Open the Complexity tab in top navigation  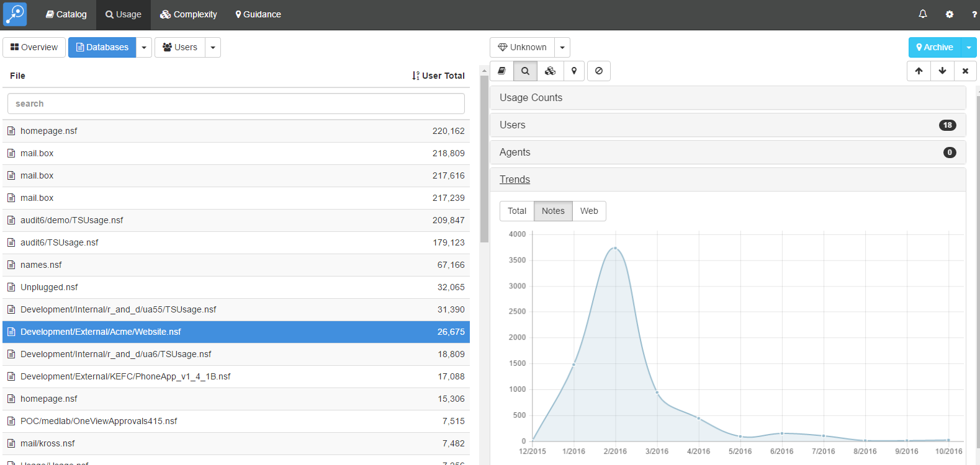pyautogui.click(x=189, y=14)
